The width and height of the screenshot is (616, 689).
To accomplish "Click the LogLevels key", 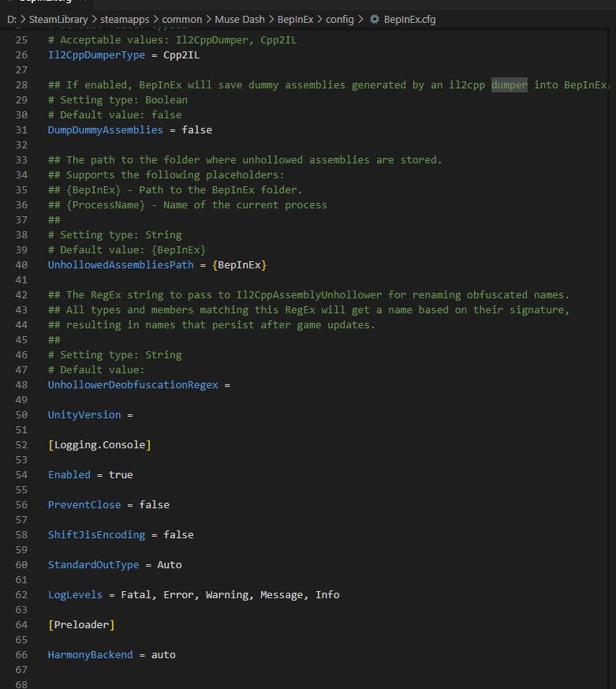I will [75, 594].
